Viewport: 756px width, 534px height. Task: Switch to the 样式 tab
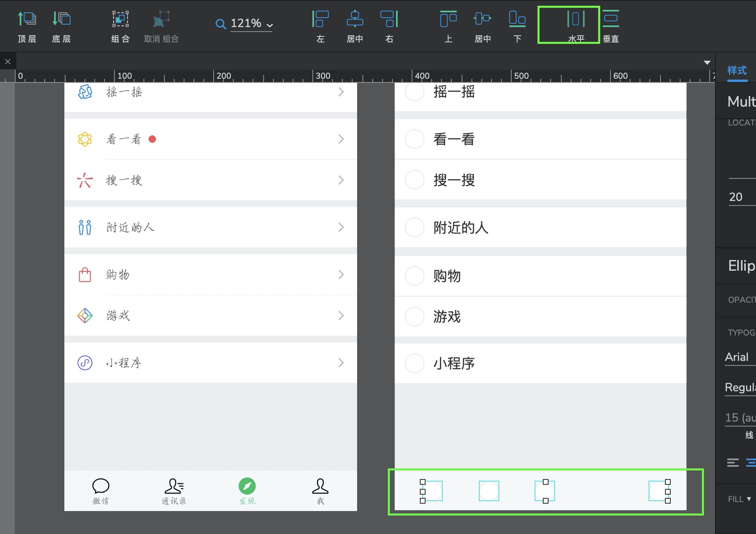(737, 71)
